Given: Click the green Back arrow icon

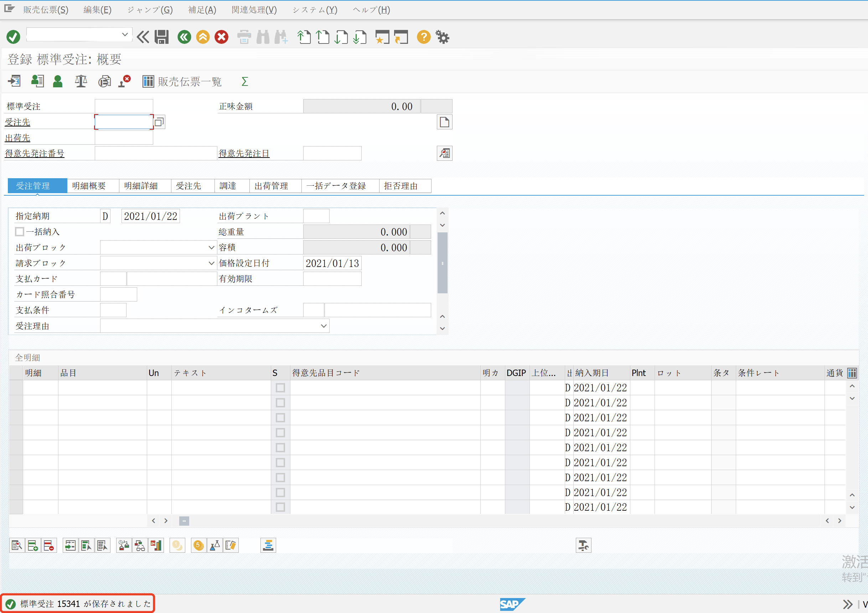Looking at the screenshot, I should click(185, 37).
